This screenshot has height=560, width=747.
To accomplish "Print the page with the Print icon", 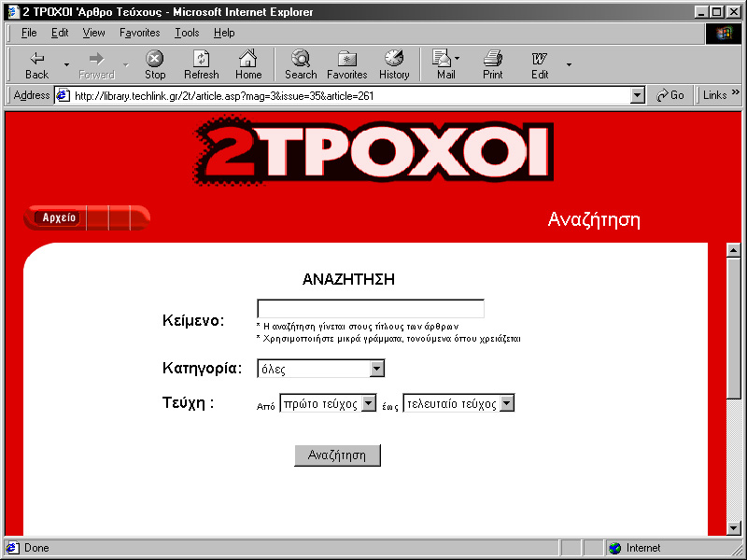I will (493, 64).
